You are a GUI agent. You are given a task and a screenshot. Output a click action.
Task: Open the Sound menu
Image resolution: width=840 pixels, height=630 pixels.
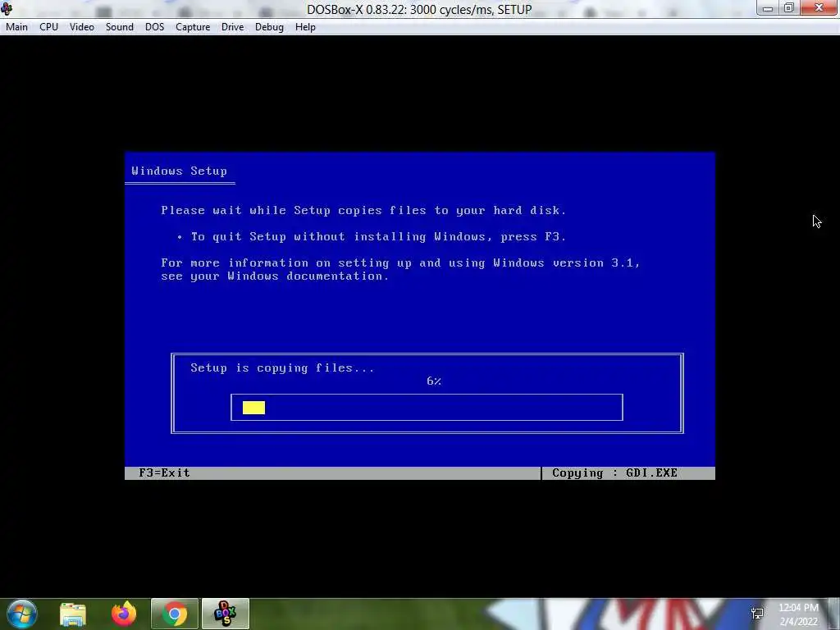pyautogui.click(x=120, y=27)
